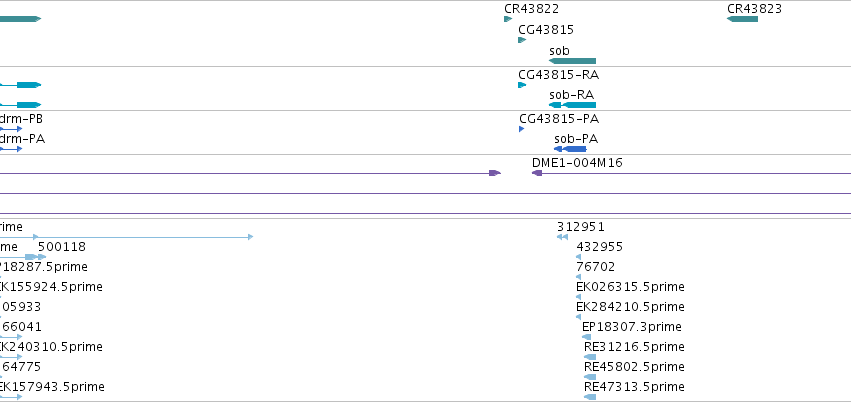851x402 pixels.
Task: Select the drm-PA feature arrow
Action: click(11, 149)
